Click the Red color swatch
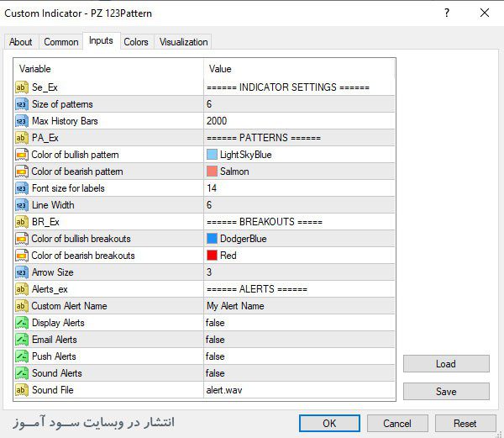Image resolution: width=504 pixels, height=438 pixels. pyautogui.click(x=213, y=256)
